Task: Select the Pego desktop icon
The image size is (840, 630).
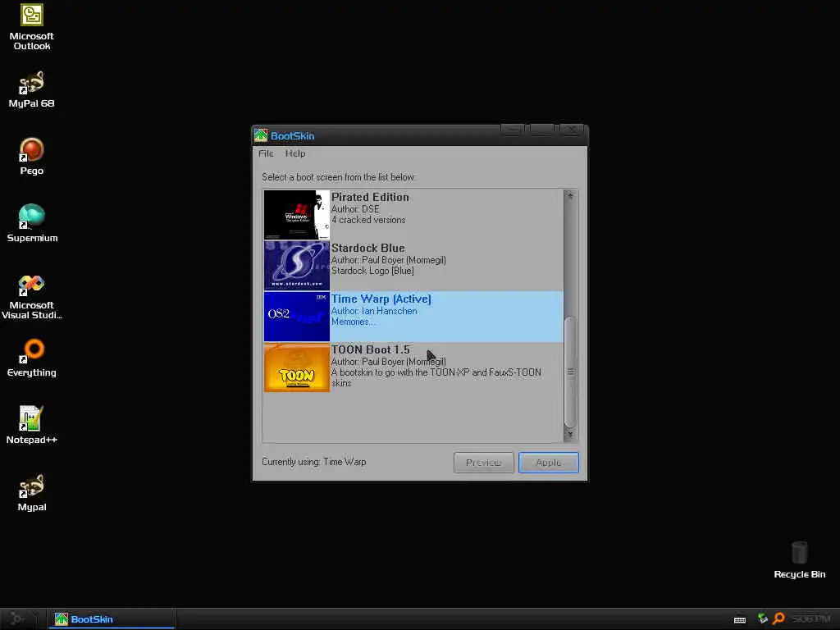Action: click(x=32, y=157)
